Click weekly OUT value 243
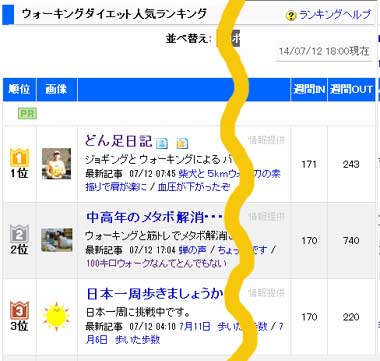The height and width of the screenshot is (361, 380). (351, 164)
